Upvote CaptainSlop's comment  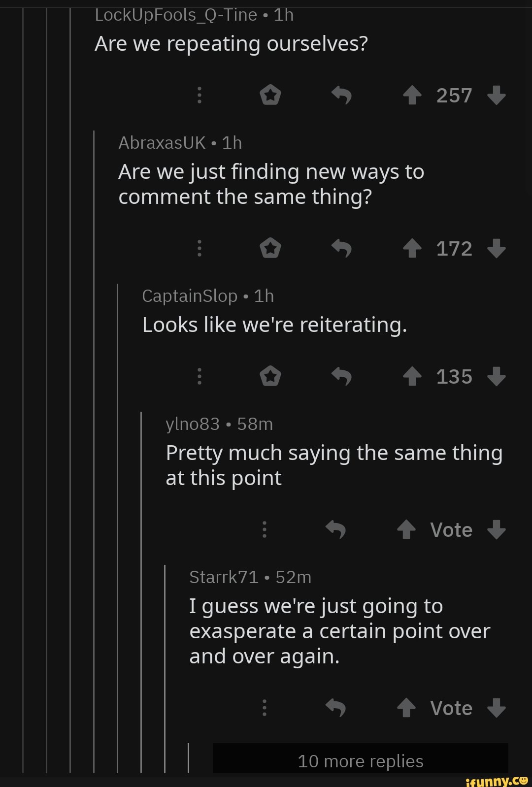pyautogui.click(x=412, y=376)
